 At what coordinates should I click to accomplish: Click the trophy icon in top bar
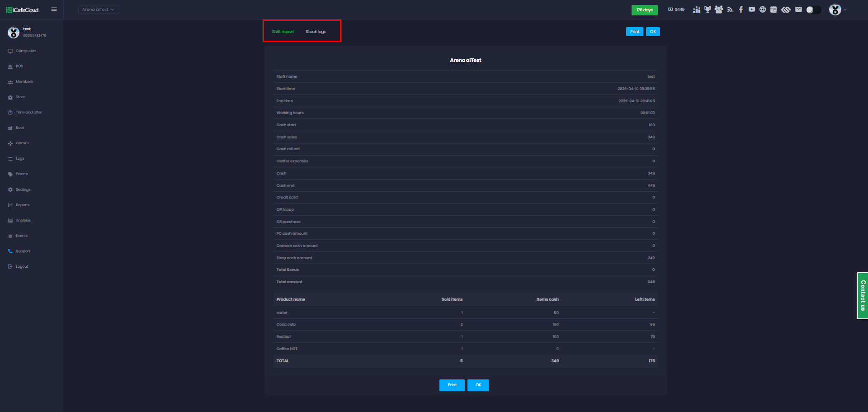tap(708, 9)
